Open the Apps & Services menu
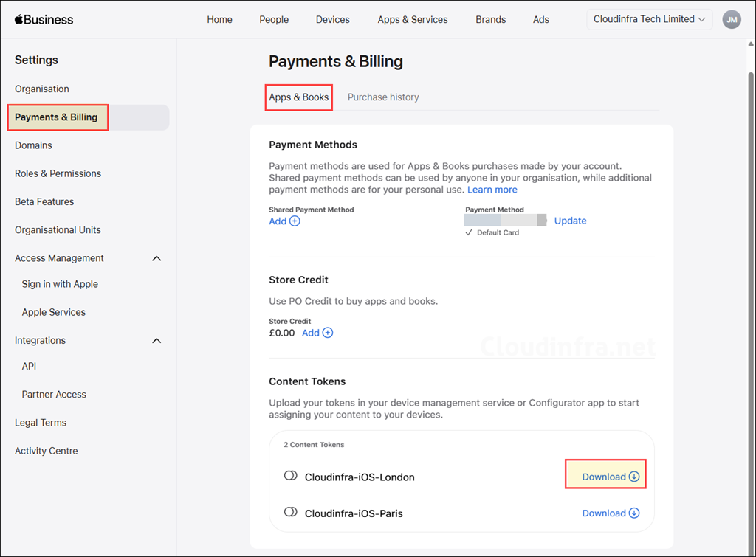This screenshot has height=557, width=756. click(413, 20)
